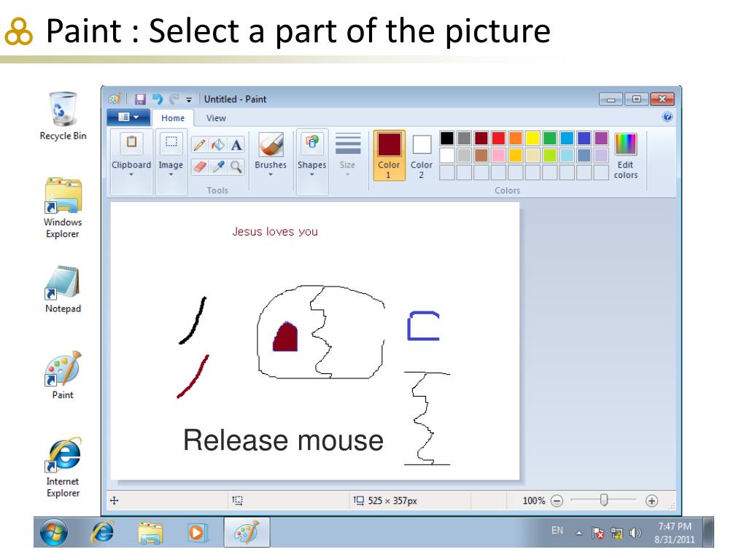This screenshot has height=560, width=747.
Task: Select Color 2 background button
Action: [422, 156]
